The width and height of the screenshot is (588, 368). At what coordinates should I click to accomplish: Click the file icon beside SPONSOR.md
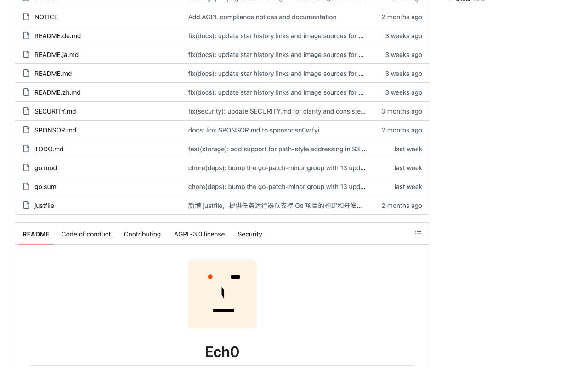tap(27, 130)
